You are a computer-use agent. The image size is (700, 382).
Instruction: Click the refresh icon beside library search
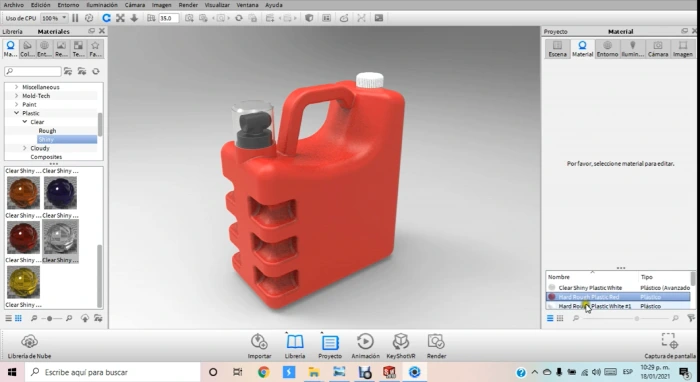pyautogui.click(x=96, y=71)
